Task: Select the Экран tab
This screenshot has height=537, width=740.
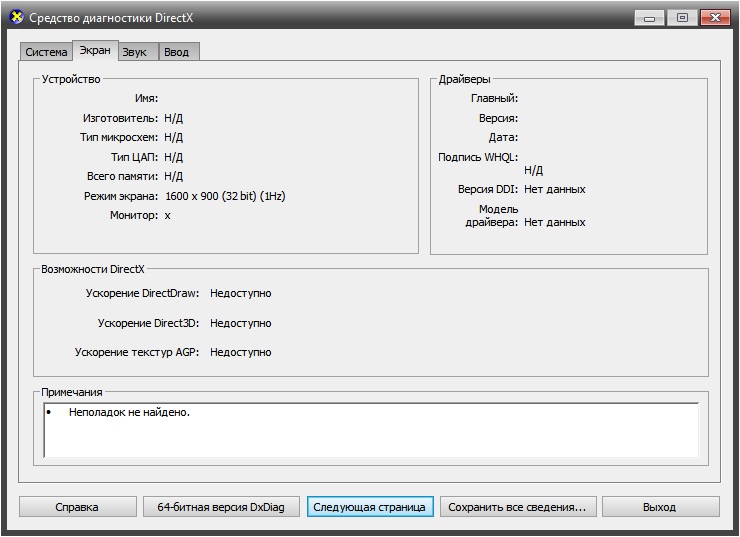Action: click(95, 50)
